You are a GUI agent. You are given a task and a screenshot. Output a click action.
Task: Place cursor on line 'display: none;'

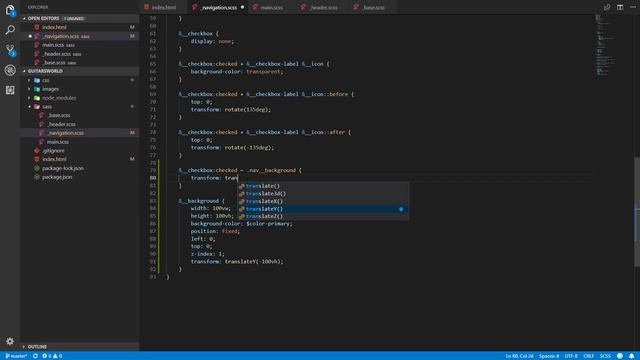[x=212, y=41]
